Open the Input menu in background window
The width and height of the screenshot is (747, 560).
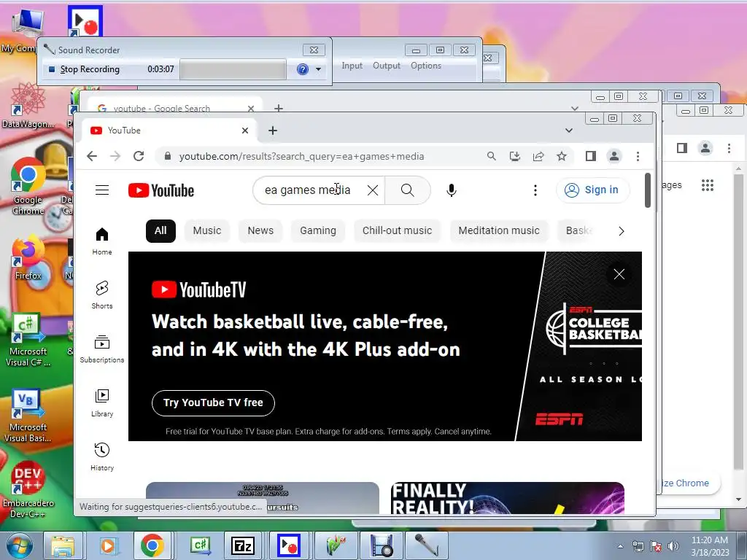352,66
